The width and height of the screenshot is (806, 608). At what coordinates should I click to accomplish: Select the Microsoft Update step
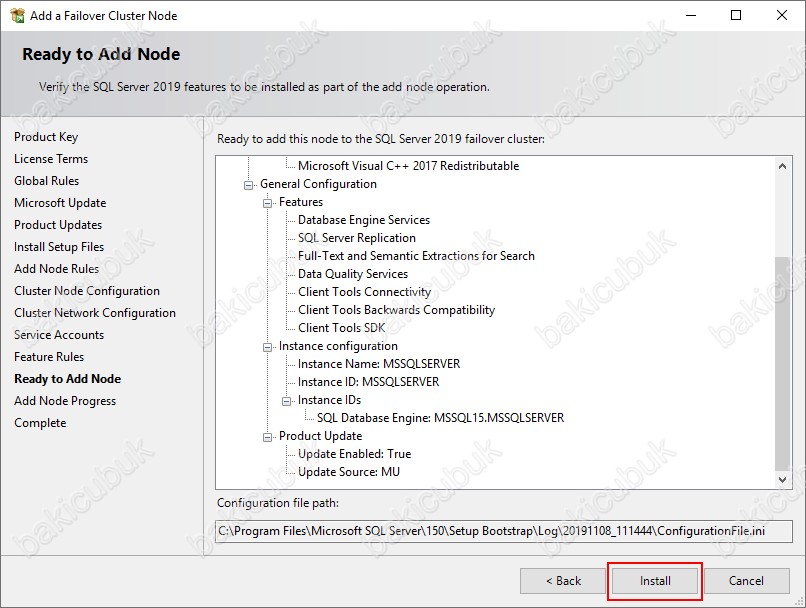60,203
